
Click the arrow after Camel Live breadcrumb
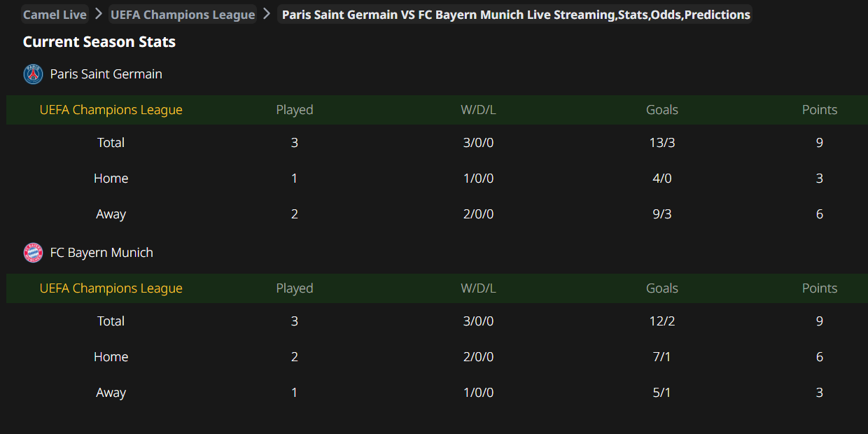click(x=99, y=14)
